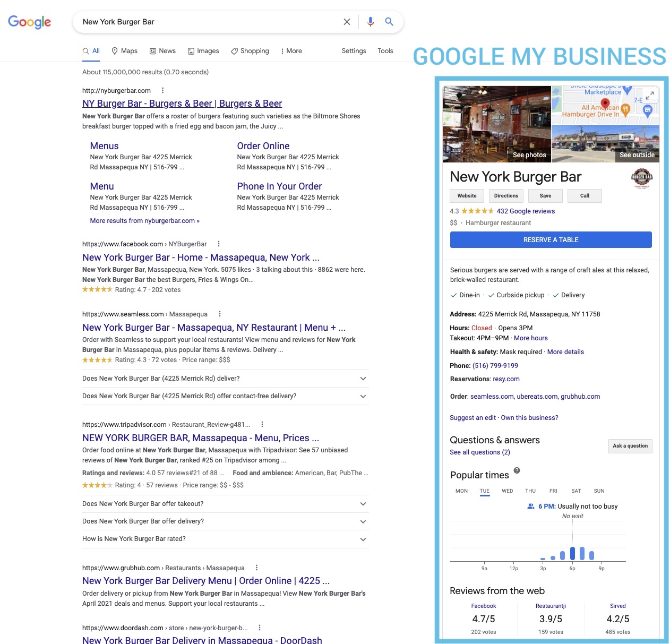Open Health & safety More details link
The width and height of the screenshot is (670, 644).
click(x=565, y=352)
